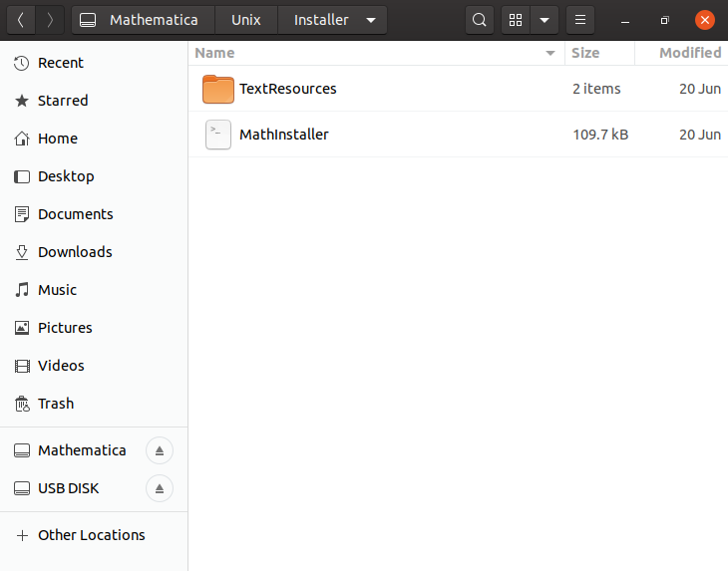The width and height of the screenshot is (728, 571).
Task: Click the Name column sort arrow
Action: pos(549,53)
